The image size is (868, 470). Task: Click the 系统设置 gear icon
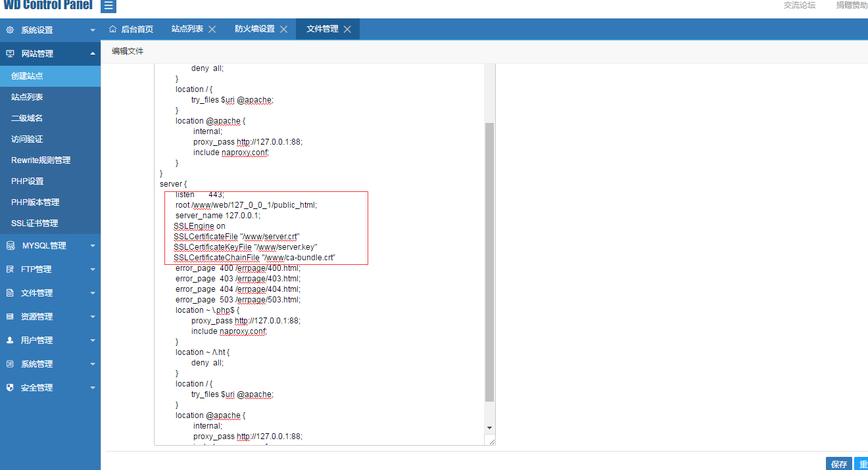click(x=10, y=30)
